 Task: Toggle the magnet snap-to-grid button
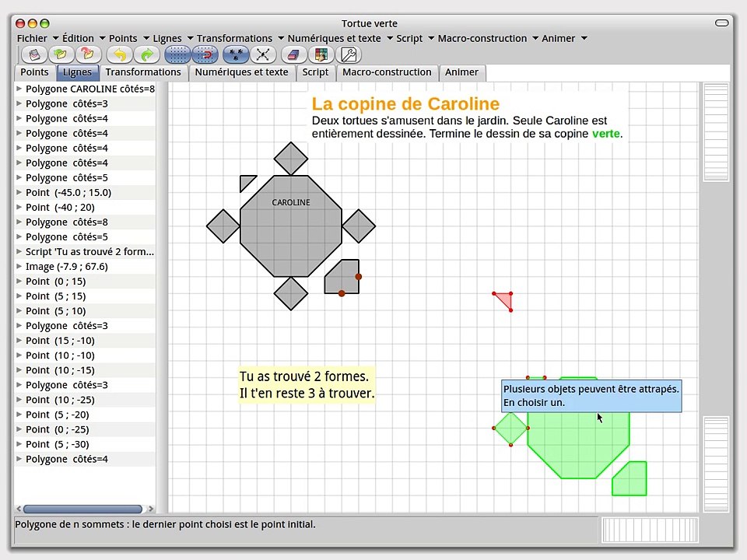click(205, 54)
